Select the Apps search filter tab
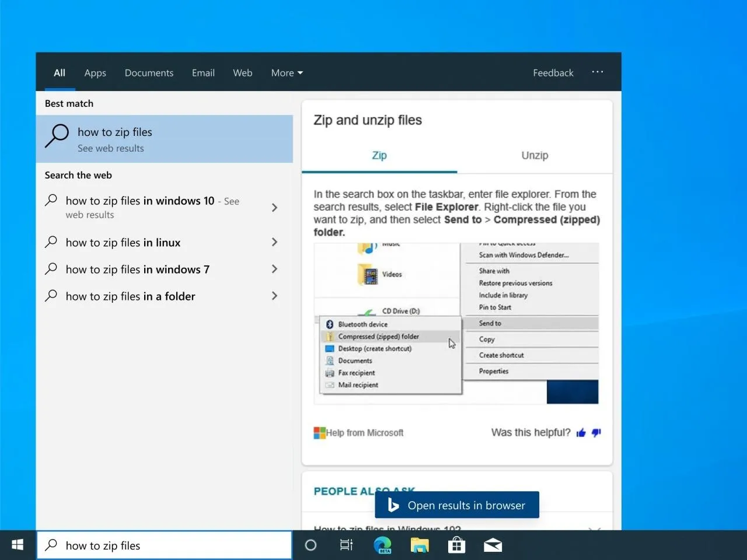 click(x=95, y=73)
